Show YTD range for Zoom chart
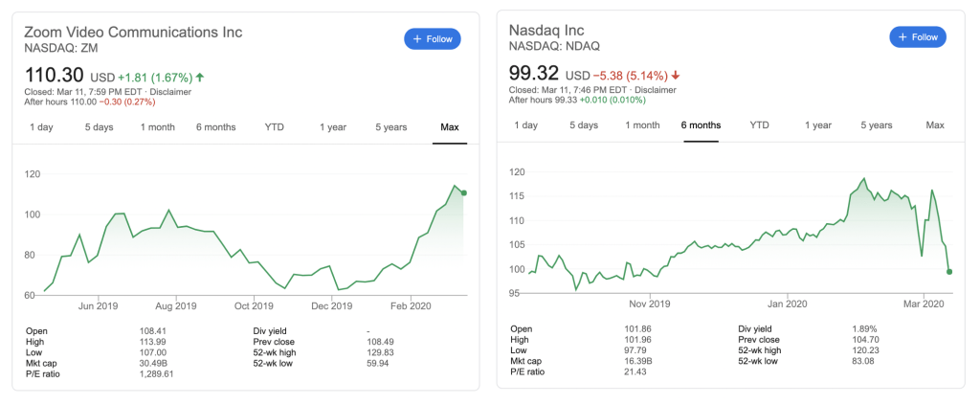The image size is (980, 405). coord(274,127)
